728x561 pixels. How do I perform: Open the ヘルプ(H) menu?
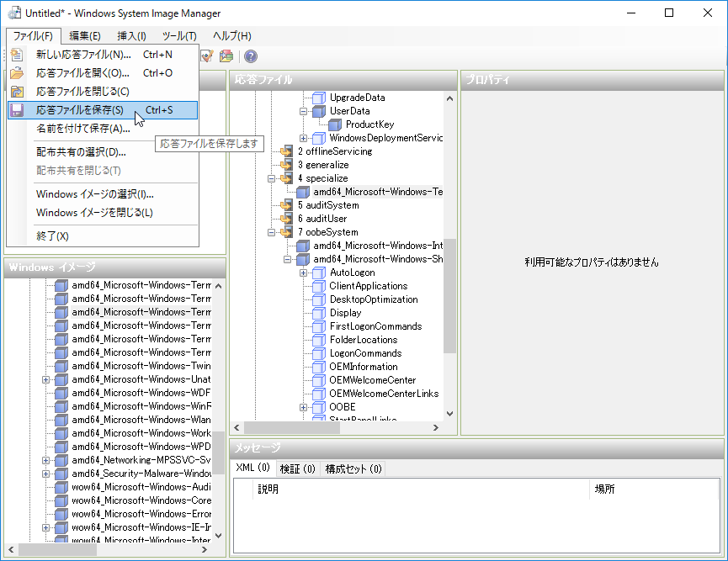point(231,35)
